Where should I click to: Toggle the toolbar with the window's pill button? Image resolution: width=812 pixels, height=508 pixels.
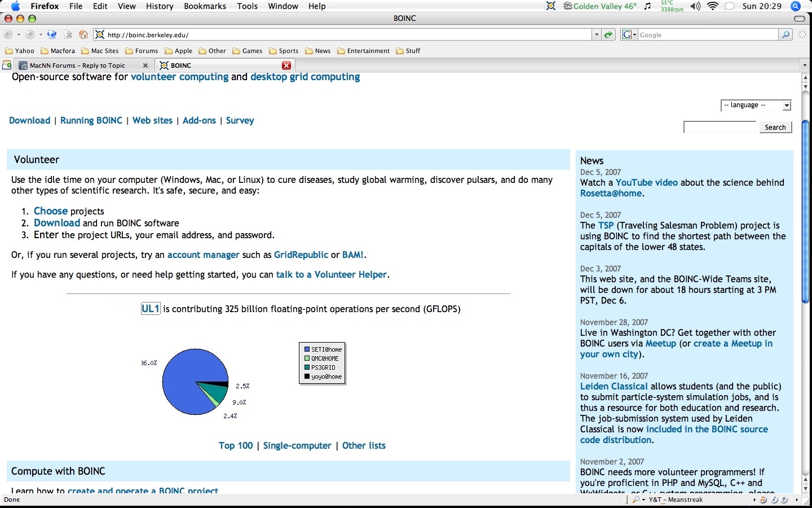(799, 19)
